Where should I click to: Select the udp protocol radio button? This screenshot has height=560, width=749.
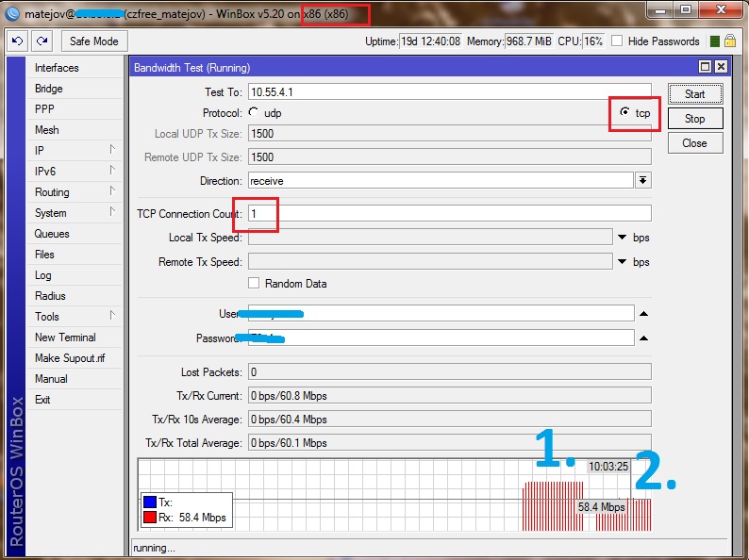click(253, 113)
